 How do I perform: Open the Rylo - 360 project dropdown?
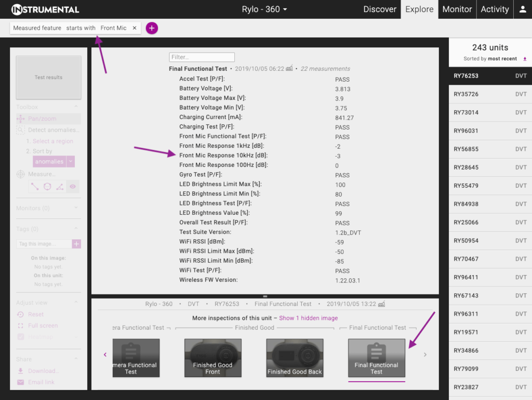pyautogui.click(x=264, y=9)
